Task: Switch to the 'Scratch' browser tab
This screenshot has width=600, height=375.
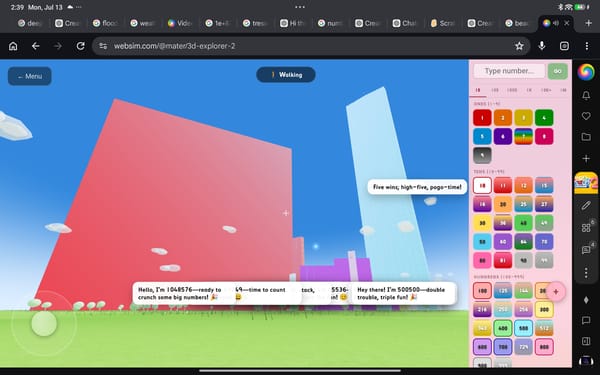Action: pyautogui.click(x=442, y=23)
